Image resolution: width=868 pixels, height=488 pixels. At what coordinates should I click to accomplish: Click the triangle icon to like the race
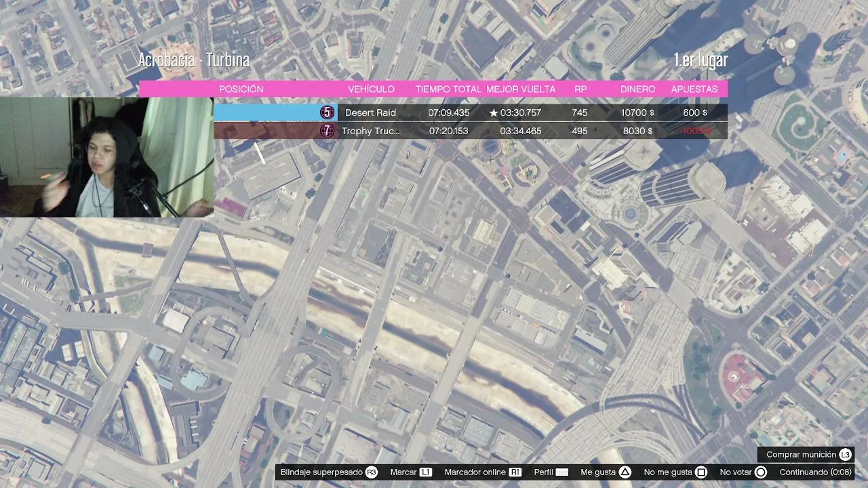(x=625, y=472)
